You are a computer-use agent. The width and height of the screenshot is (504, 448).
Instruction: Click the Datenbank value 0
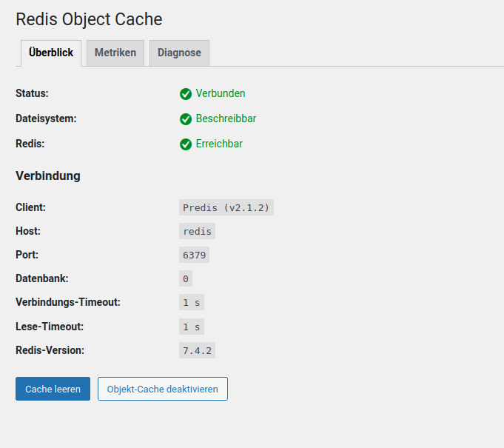tap(186, 278)
